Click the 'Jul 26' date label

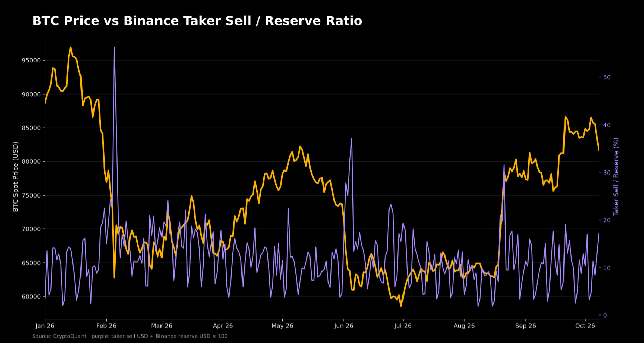(403, 326)
